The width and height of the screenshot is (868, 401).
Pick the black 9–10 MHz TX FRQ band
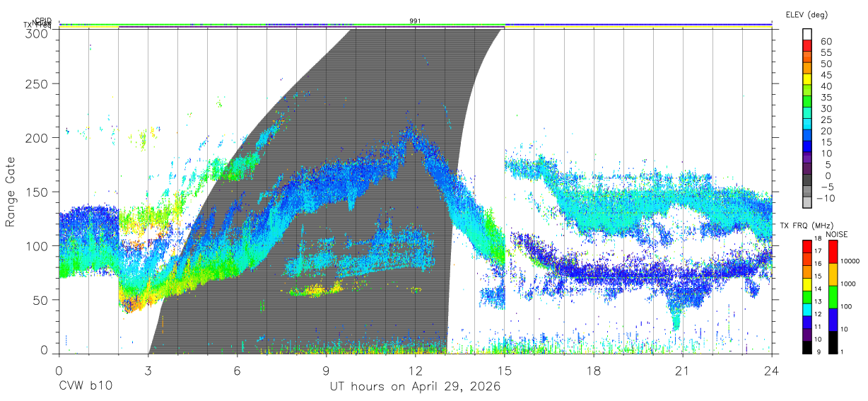coord(807,347)
